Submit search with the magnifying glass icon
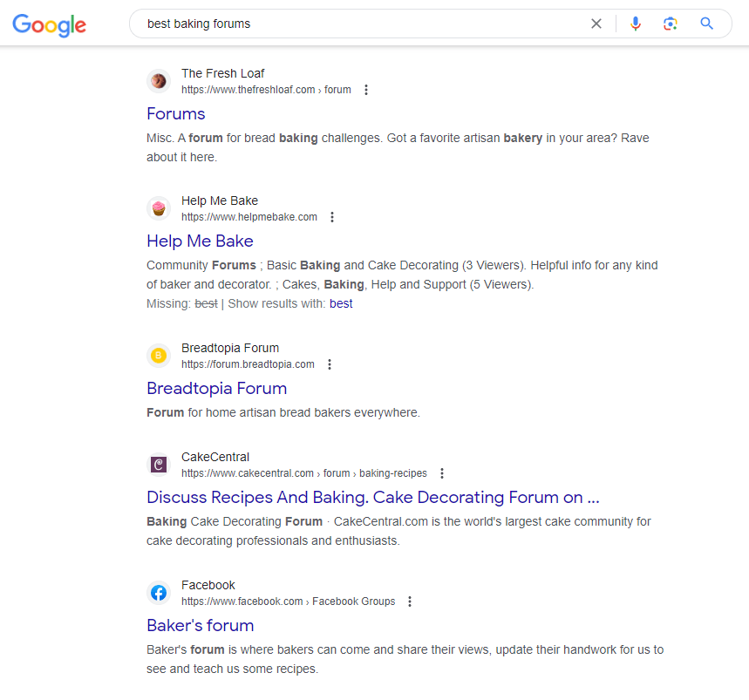This screenshot has height=700, width=749. coord(706,24)
